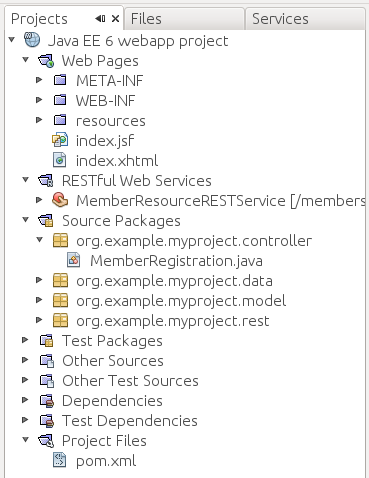Minimize the Projects window with the speaker-like icon
Image resolution: width=369 pixels, height=478 pixels.
click(x=100, y=19)
